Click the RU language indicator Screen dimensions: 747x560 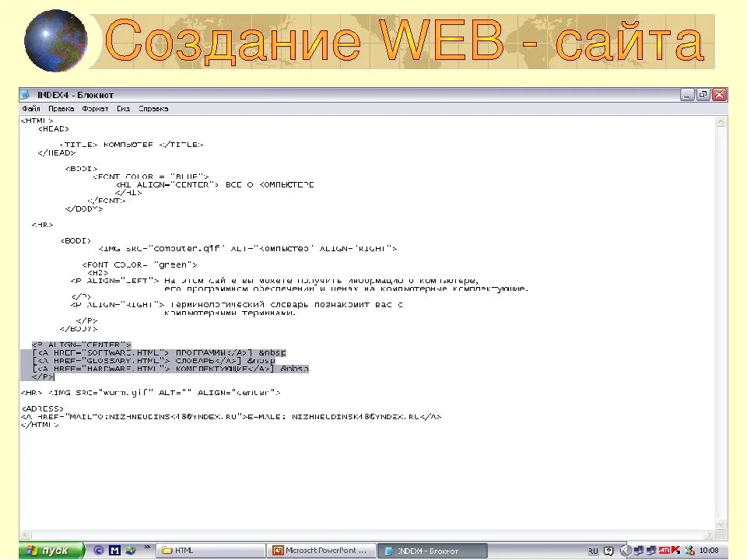click(x=593, y=551)
